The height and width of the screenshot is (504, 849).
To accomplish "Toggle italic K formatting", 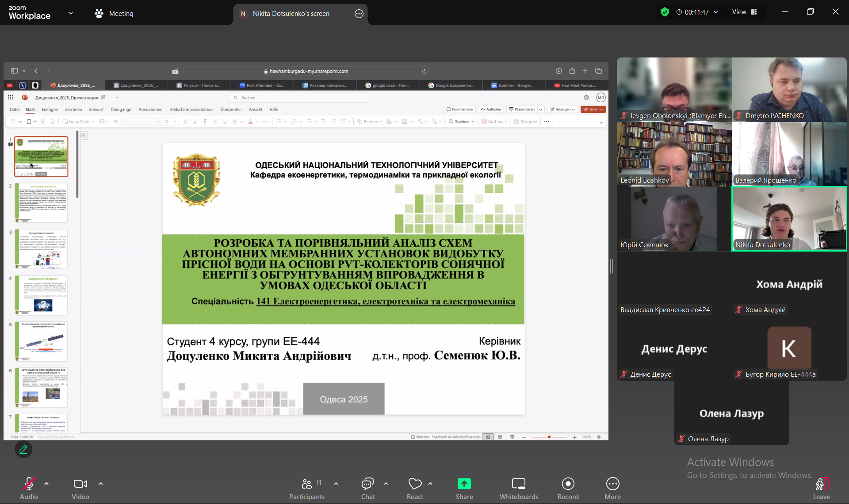I will (215, 122).
